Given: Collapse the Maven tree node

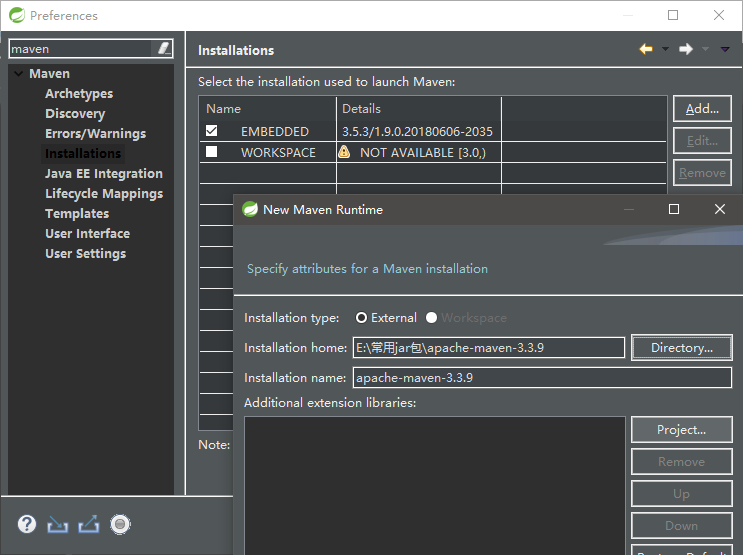Looking at the screenshot, I should coord(18,73).
